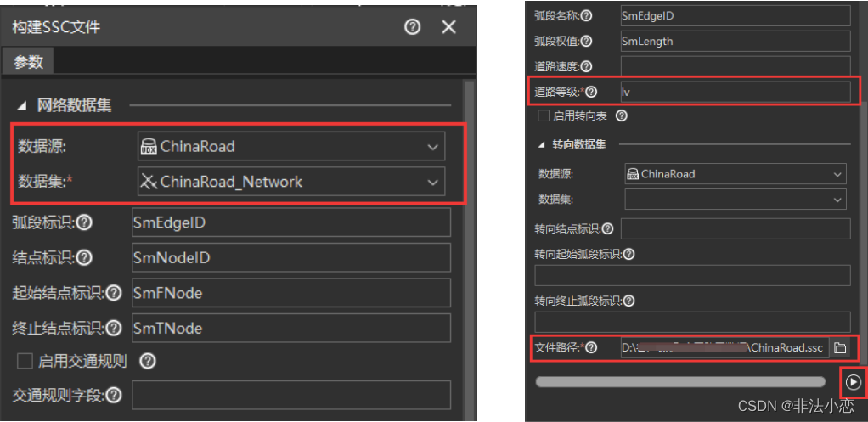This screenshot has width=868, height=422.
Task: Open the ChinaRoad_Network 数据集 dropdown
Action: tap(291, 182)
